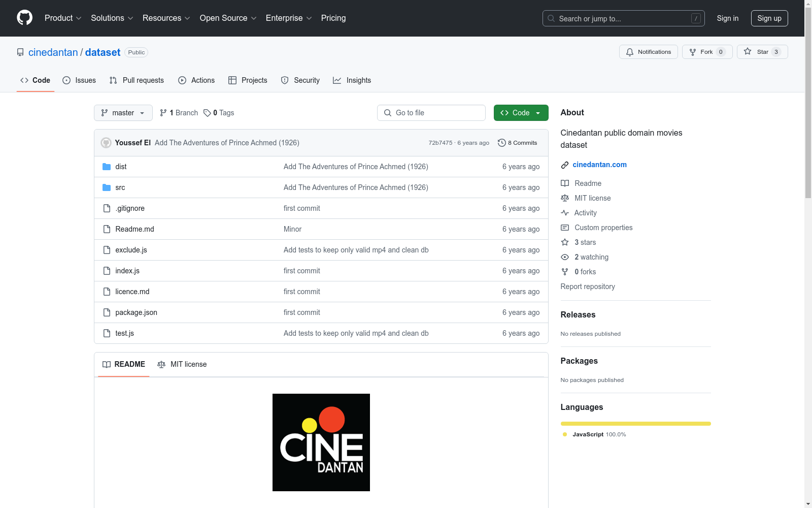Switch to the Security tab

[x=300, y=80]
